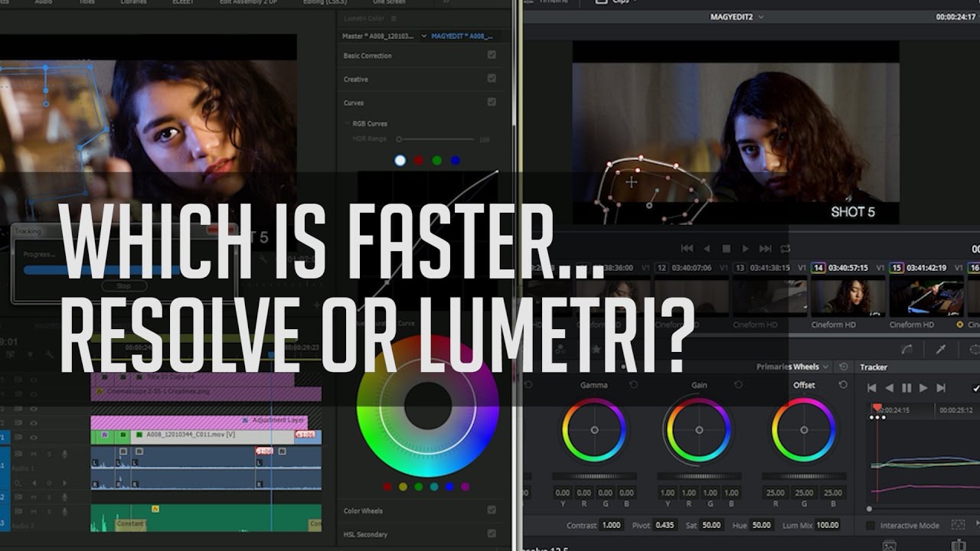The height and width of the screenshot is (551, 980).
Task: Select clip 14 thumbnail in Resolve timeline
Action: click(x=848, y=296)
